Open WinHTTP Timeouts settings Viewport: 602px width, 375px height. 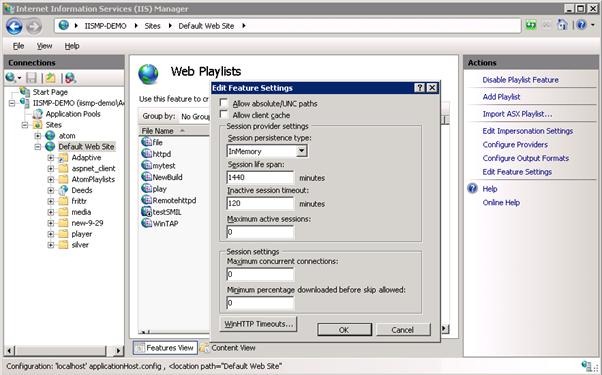point(258,324)
